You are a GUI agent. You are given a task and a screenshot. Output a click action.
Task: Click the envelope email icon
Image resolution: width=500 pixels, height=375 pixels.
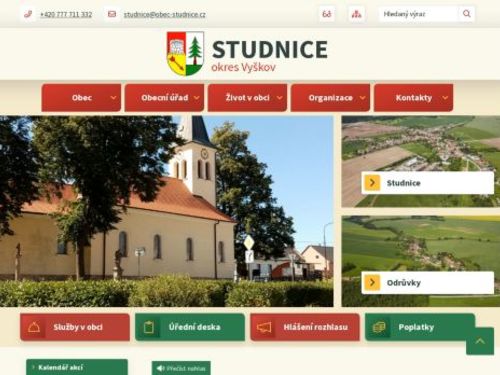click(112, 14)
